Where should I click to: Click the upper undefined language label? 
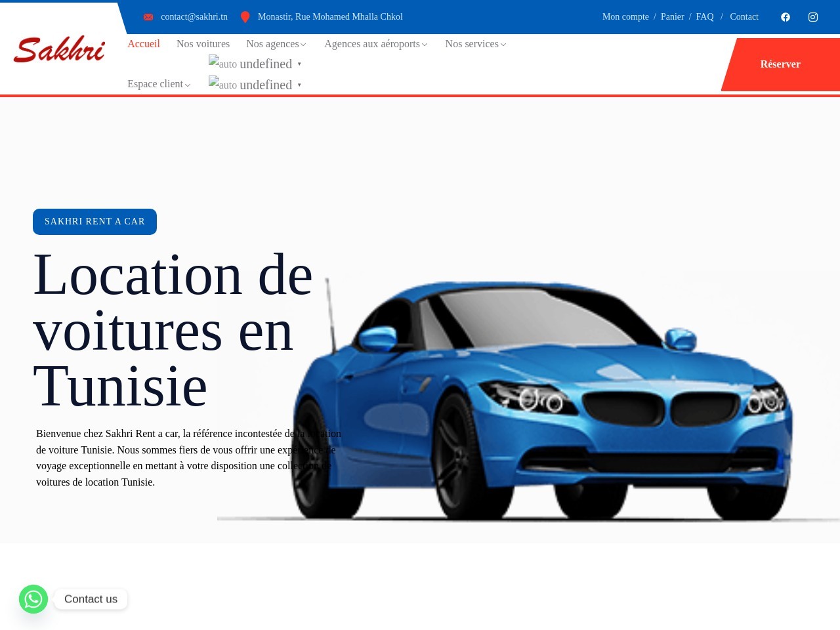point(266,64)
